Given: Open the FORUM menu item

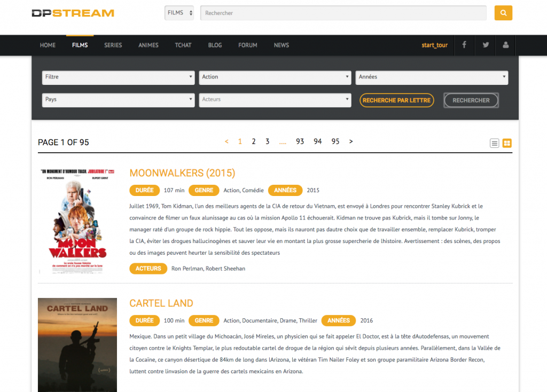Looking at the screenshot, I should click(247, 45).
